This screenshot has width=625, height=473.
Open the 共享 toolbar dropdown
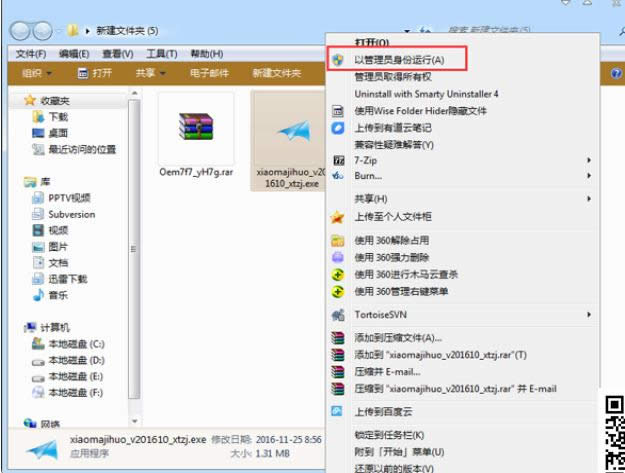[x=149, y=73]
